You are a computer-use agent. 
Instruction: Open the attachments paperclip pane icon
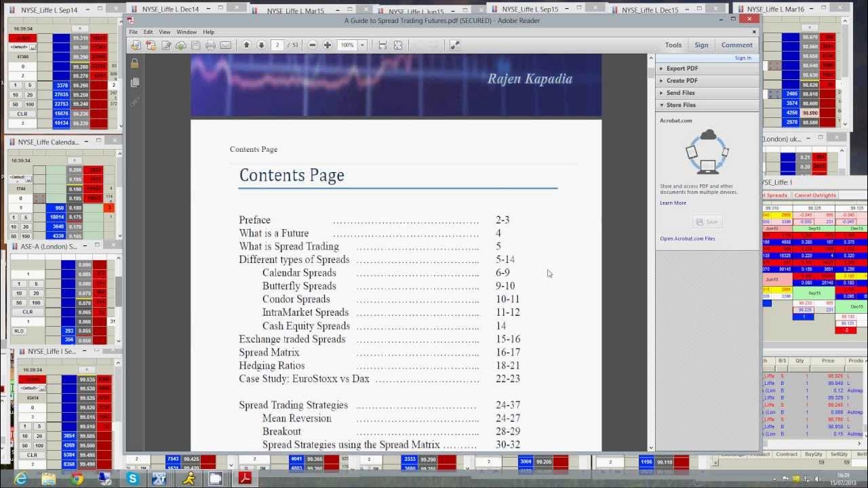[134, 101]
